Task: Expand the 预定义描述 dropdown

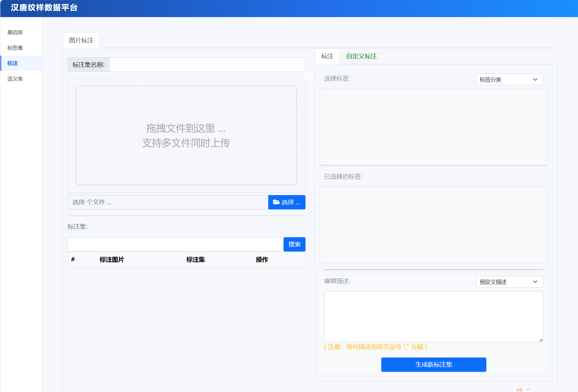Action: (x=509, y=282)
